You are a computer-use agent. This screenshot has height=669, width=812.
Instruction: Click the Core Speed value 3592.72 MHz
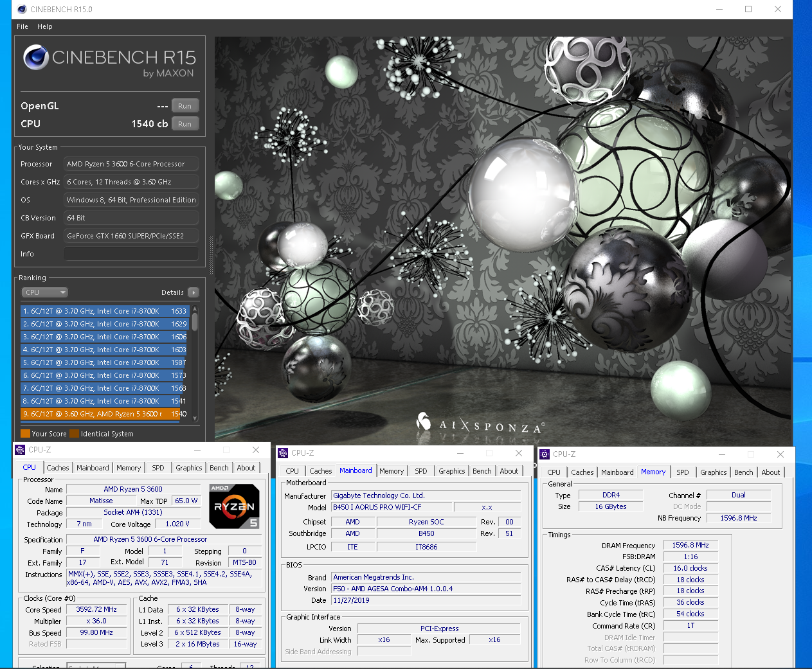pyautogui.click(x=96, y=609)
